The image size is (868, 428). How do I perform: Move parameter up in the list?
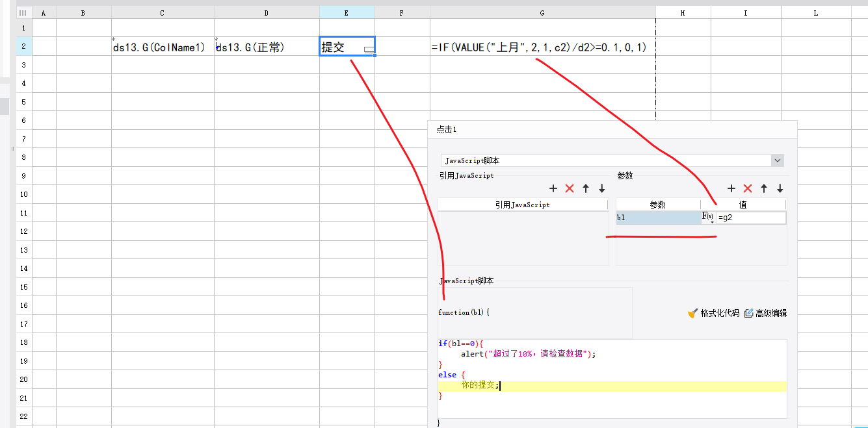pyautogui.click(x=764, y=188)
